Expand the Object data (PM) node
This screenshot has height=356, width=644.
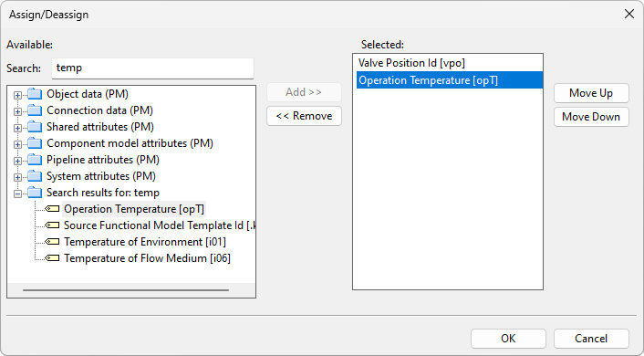click(17, 95)
